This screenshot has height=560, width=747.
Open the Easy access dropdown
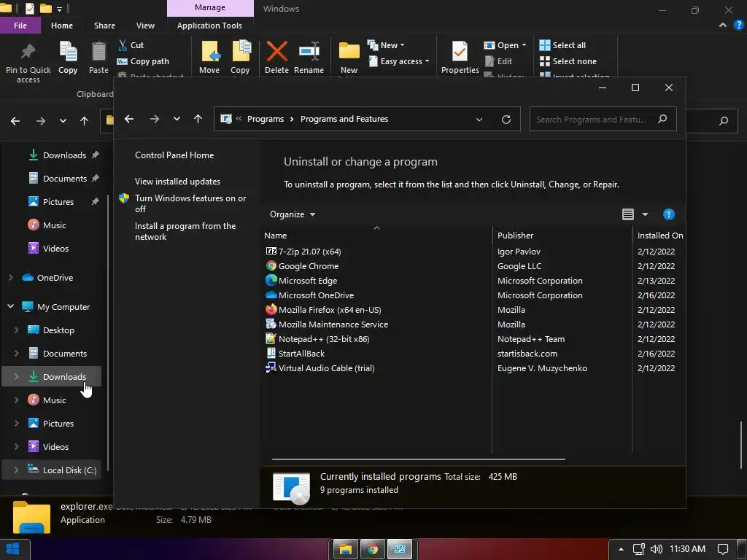coord(399,61)
